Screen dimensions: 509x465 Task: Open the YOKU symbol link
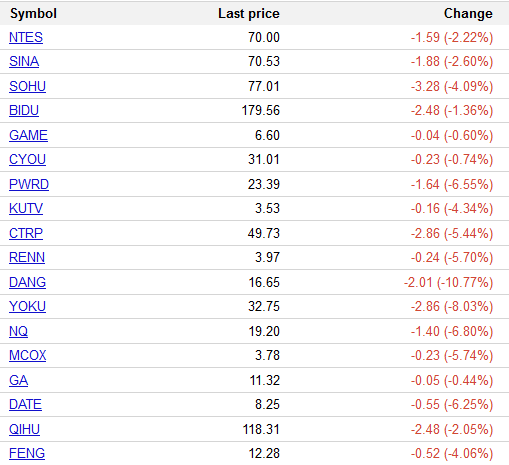click(x=27, y=307)
